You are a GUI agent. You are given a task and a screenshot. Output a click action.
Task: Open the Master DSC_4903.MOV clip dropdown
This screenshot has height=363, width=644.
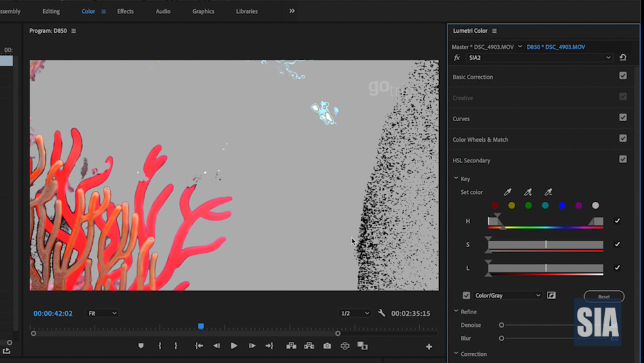(520, 46)
